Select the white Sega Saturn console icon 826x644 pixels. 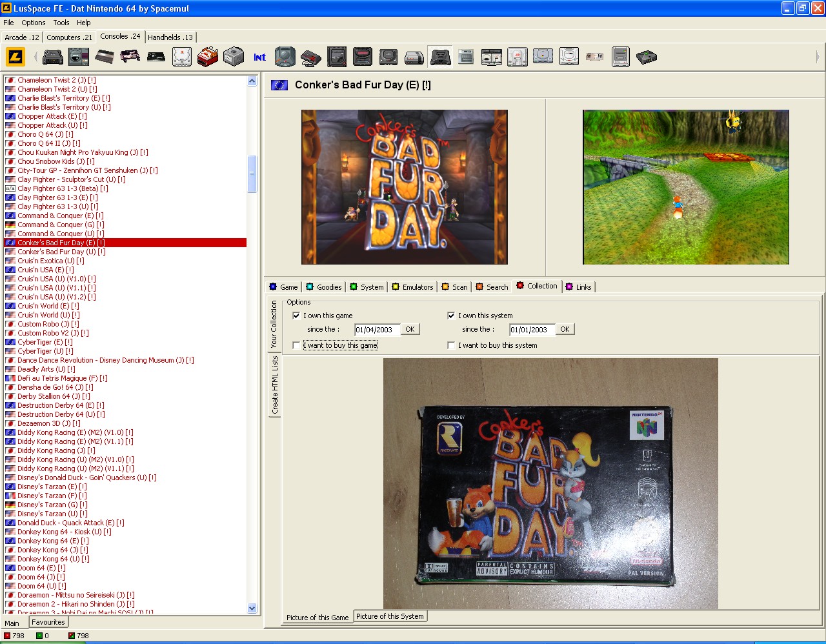(x=569, y=57)
